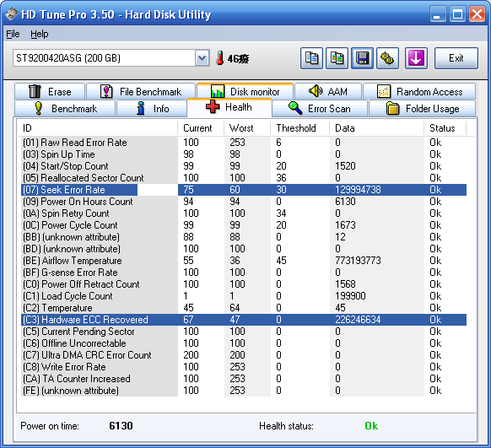Image resolution: width=491 pixels, height=448 pixels.
Task: Switch to the Folder Usage tab
Action: pyautogui.click(x=422, y=109)
